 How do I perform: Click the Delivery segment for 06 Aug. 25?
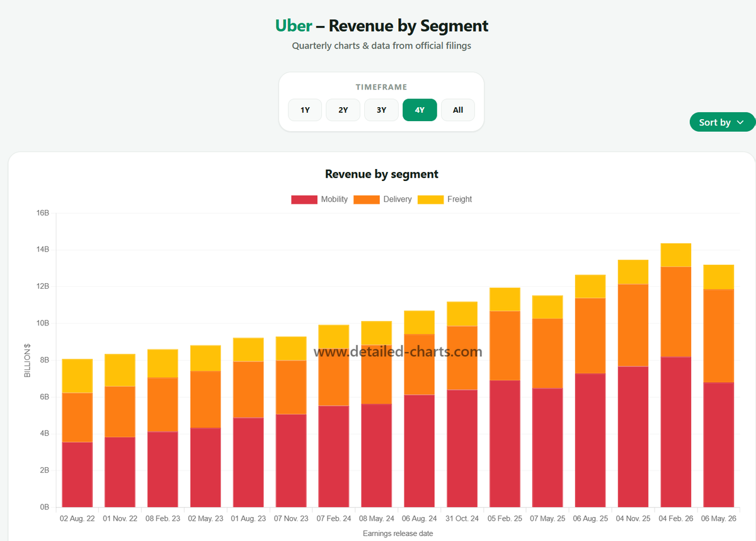click(x=590, y=335)
